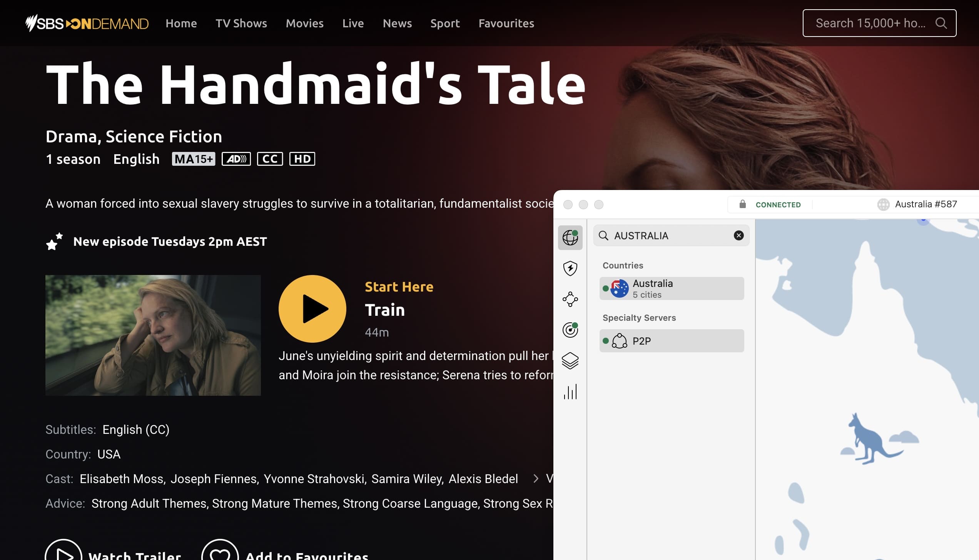Clear the AUSTRALIA search text
This screenshot has width=979, height=560.
(x=738, y=235)
